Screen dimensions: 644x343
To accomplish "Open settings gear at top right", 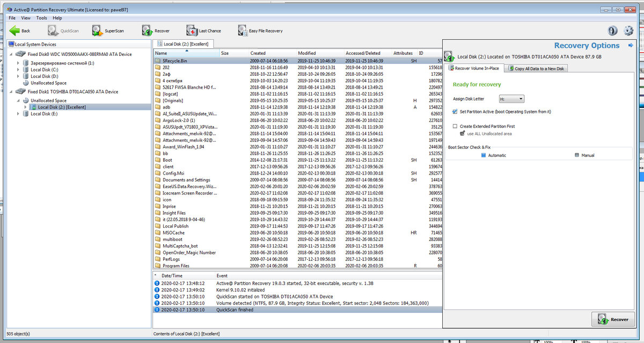I will coord(628,31).
